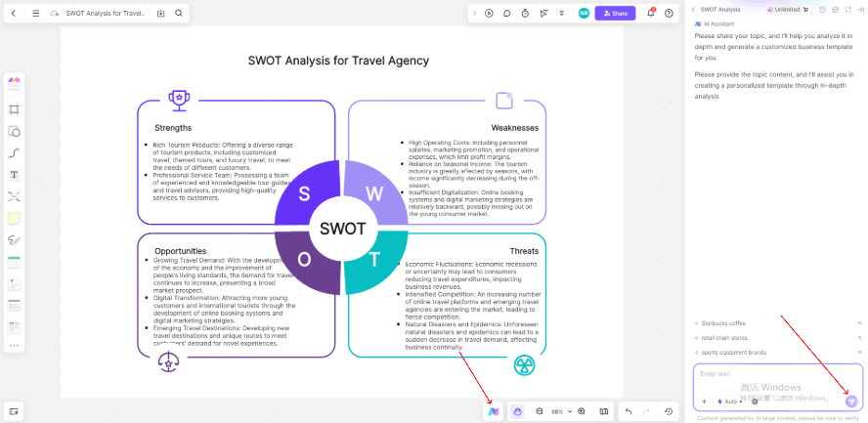Open the timer tool
The height and width of the screenshot is (423, 868).
[x=525, y=14]
